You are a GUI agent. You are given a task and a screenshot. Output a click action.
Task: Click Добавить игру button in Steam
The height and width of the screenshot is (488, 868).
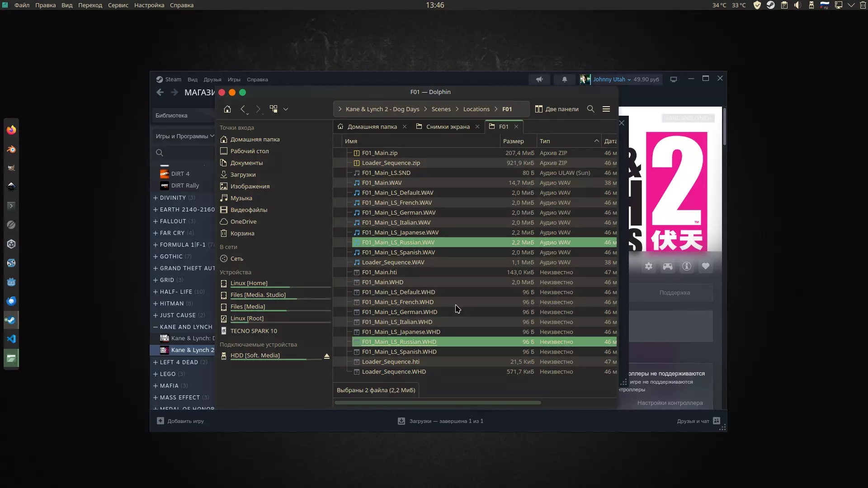pos(181,421)
